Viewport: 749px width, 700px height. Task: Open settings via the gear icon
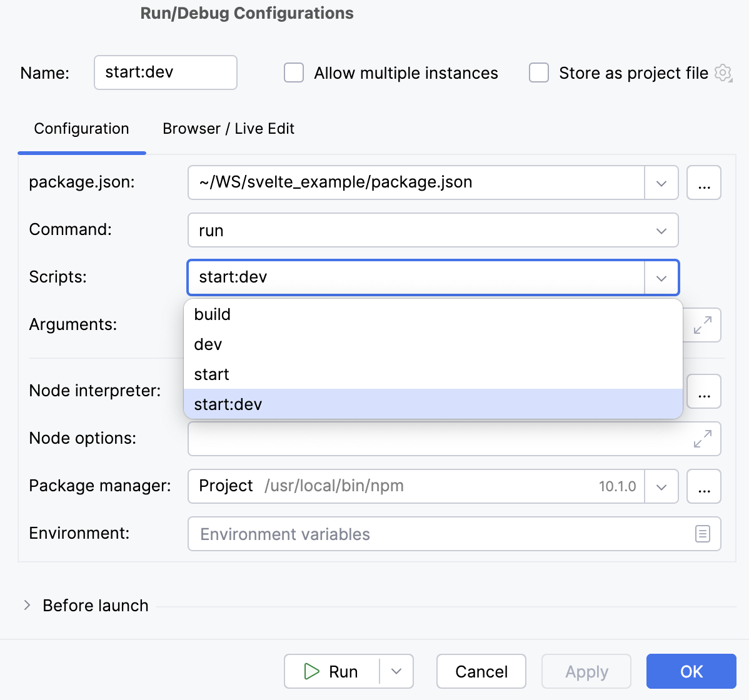click(x=723, y=72)
